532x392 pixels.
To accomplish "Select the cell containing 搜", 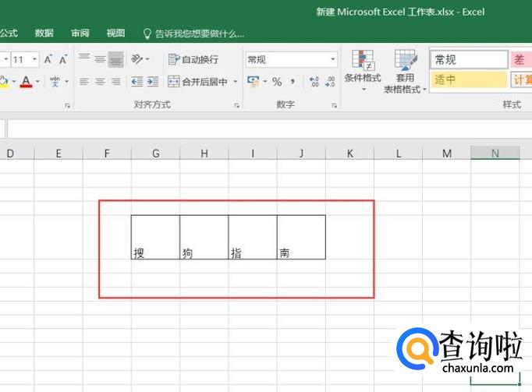I will point(155,237).
